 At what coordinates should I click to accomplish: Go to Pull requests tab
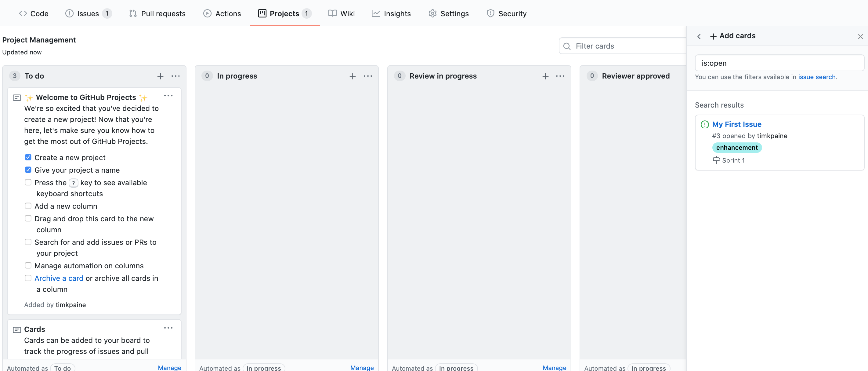(157, 13)
